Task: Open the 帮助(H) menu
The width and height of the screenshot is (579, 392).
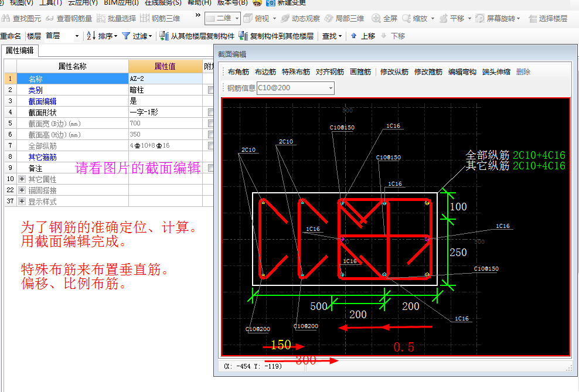Action: [x=199, y=2]
